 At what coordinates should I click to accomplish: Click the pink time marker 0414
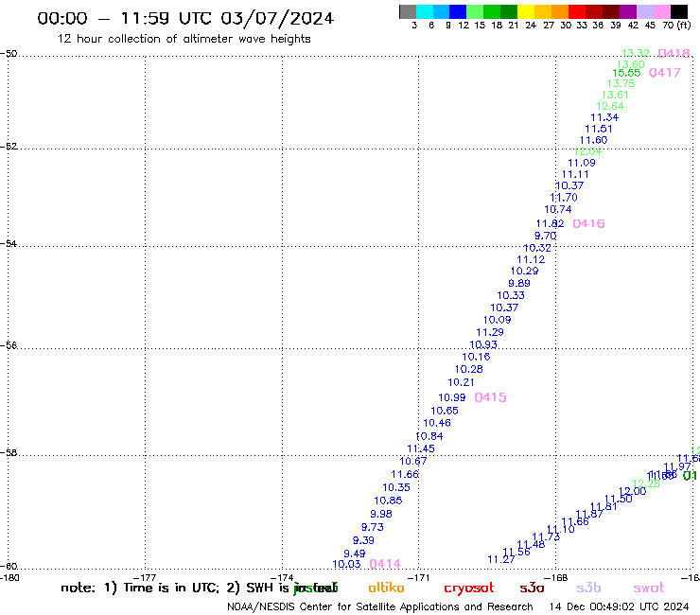[x=385, y=564]
